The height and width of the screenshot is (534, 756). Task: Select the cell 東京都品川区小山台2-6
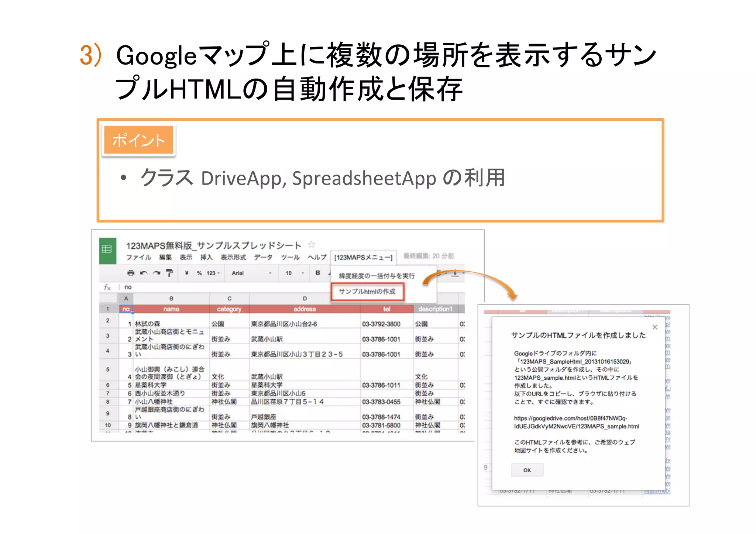coord(305,321)
